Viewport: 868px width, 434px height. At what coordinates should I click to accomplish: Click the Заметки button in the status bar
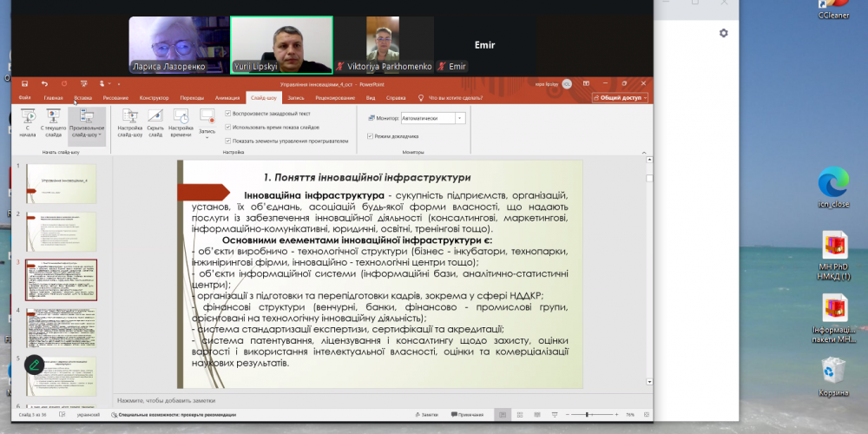(x=426, y=415)
